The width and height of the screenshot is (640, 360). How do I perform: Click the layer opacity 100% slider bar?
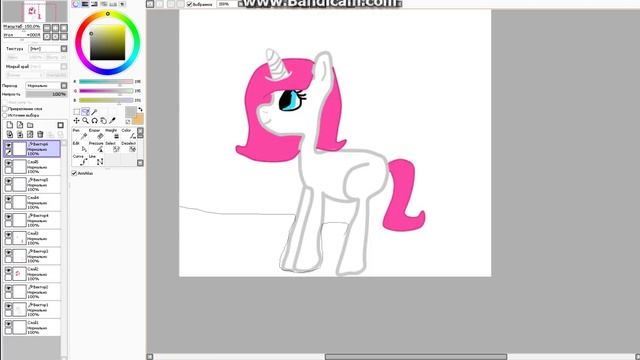[x=46, y=94]
